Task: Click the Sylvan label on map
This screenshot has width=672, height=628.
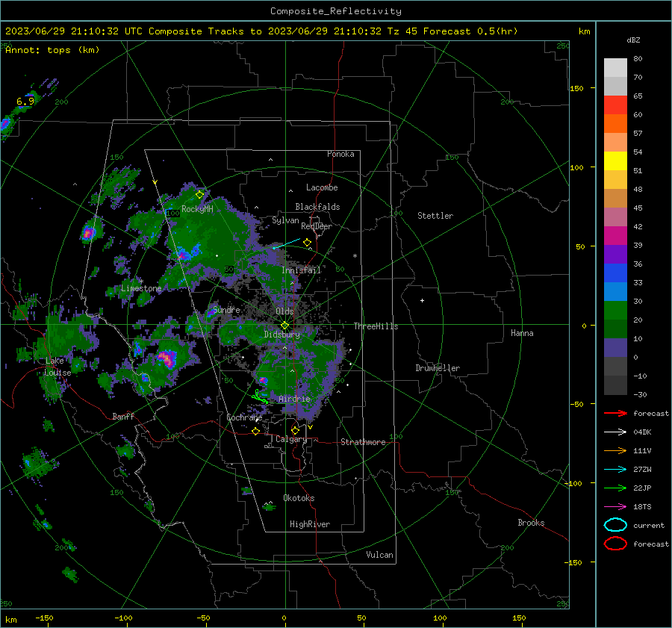Action: [x=285, y=220]
